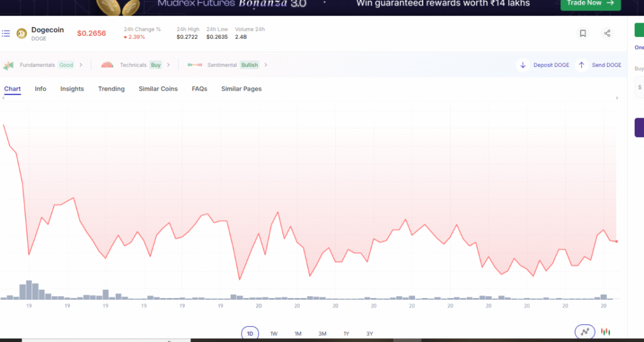Click the Dogecoin coin logo

21,33
